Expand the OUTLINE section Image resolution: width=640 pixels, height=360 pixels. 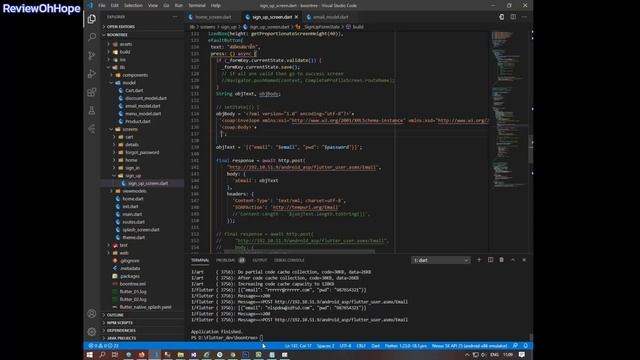pyautogui.click(x=115, y=315)
